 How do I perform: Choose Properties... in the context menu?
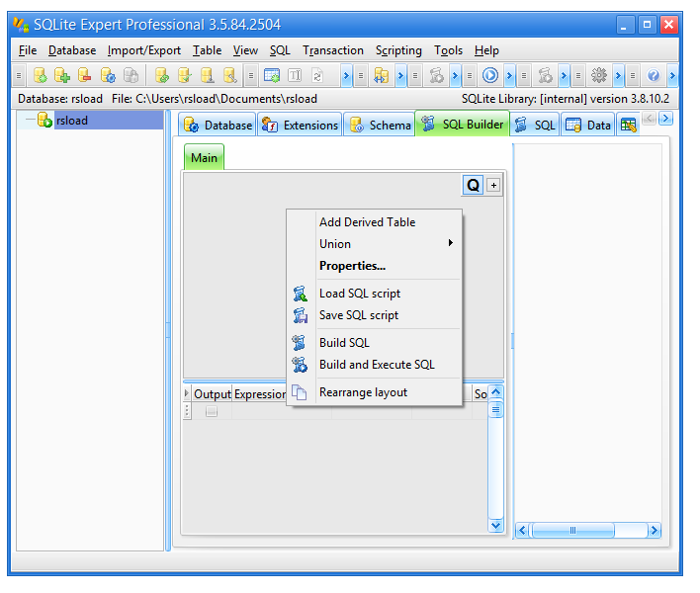click(x=374, y=266)
